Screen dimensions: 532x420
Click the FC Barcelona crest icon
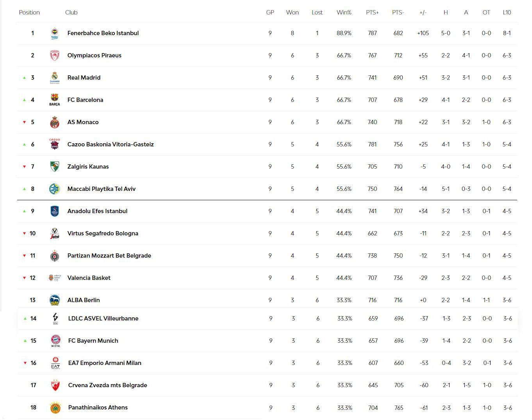[55, 100]
